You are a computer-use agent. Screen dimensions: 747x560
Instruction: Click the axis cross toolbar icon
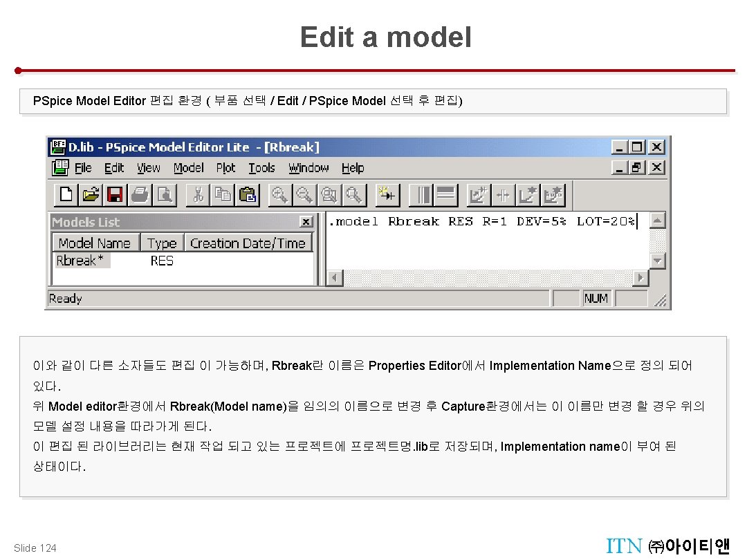(x=503, y=195)
